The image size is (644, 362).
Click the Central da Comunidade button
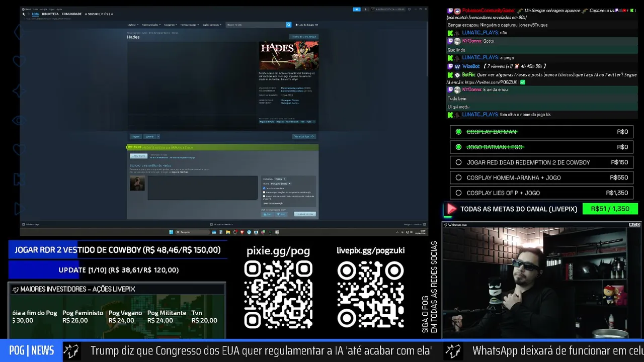[304, 37]
